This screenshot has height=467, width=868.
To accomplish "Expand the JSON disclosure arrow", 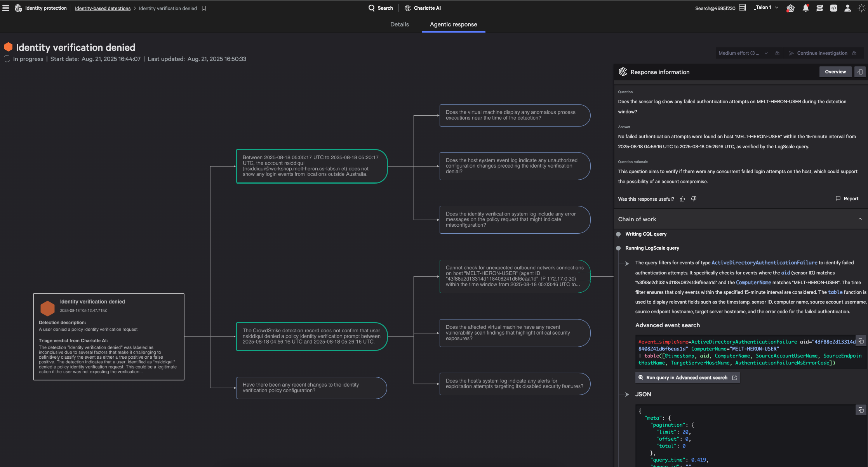I will pos(626,394).
